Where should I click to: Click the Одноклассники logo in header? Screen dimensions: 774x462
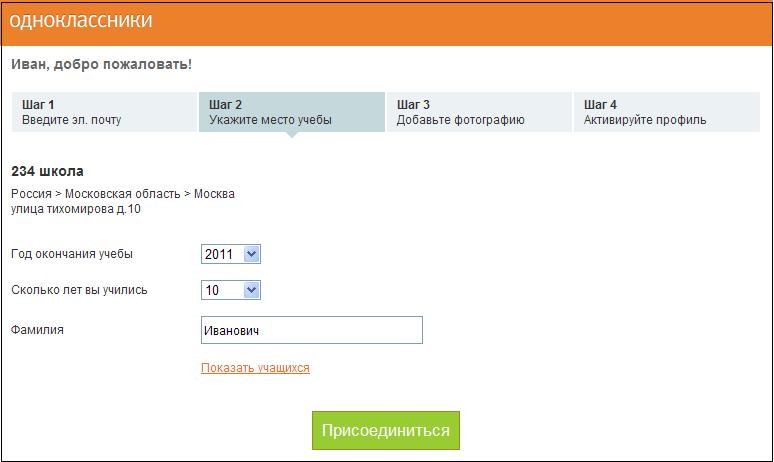pyautogui.click(x=81, y=22)
